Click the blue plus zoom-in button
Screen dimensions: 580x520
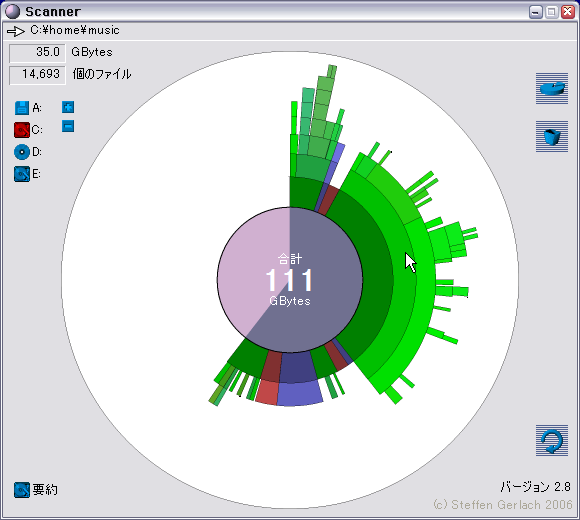click(68, 107)
